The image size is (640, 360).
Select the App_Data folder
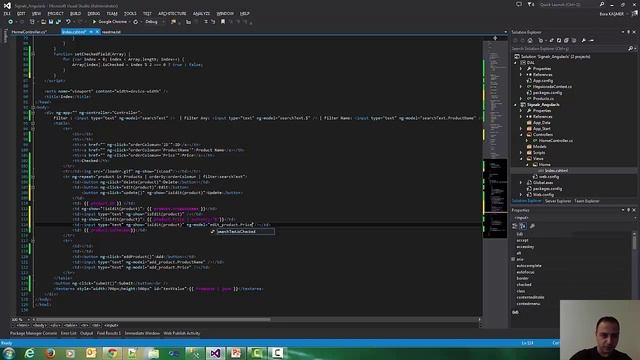[x=541, y=122]
